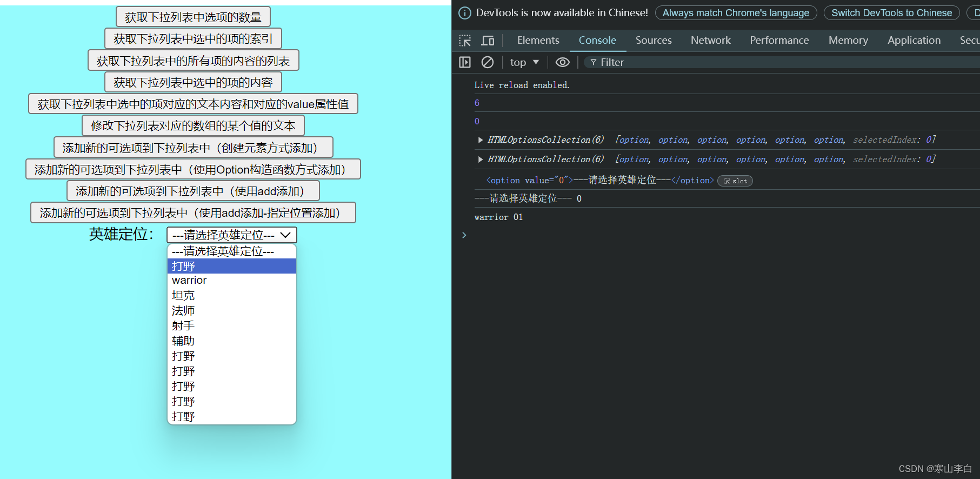This screenshot has width=980, height=479.
Task: Clear console with the circle-slash icon
Action: (488, 62)
